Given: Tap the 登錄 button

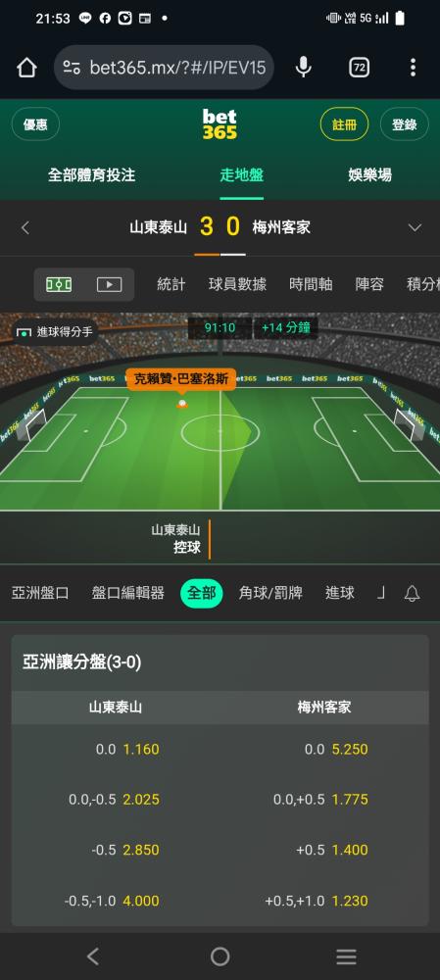Looking at the screenshot, I should 405,124.
